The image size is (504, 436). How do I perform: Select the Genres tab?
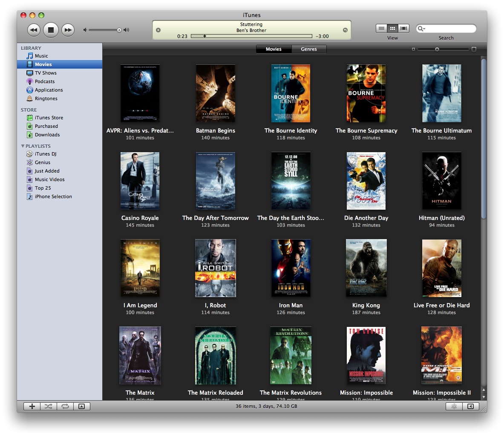(x=309, y=49)
